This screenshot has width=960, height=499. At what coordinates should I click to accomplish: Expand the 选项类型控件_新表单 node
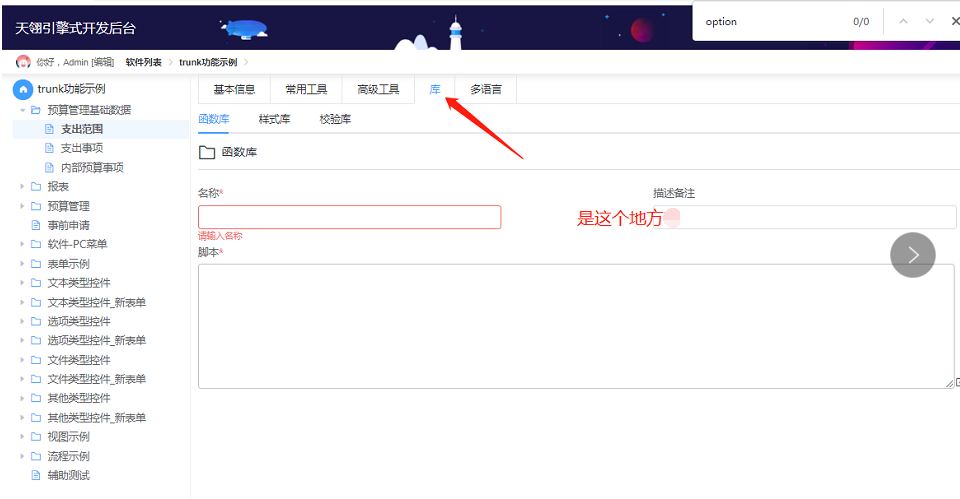23,340
